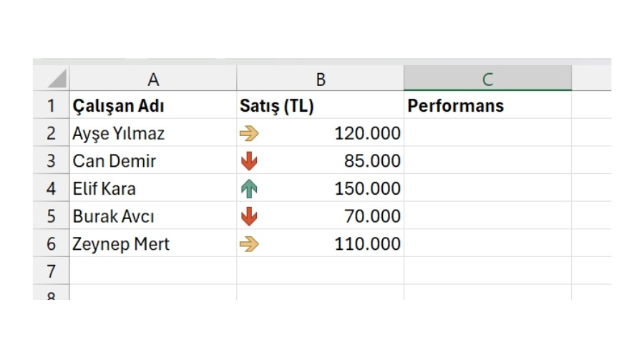Click the empty Performans cell for Burak Avcı

[x=487, y=216]
